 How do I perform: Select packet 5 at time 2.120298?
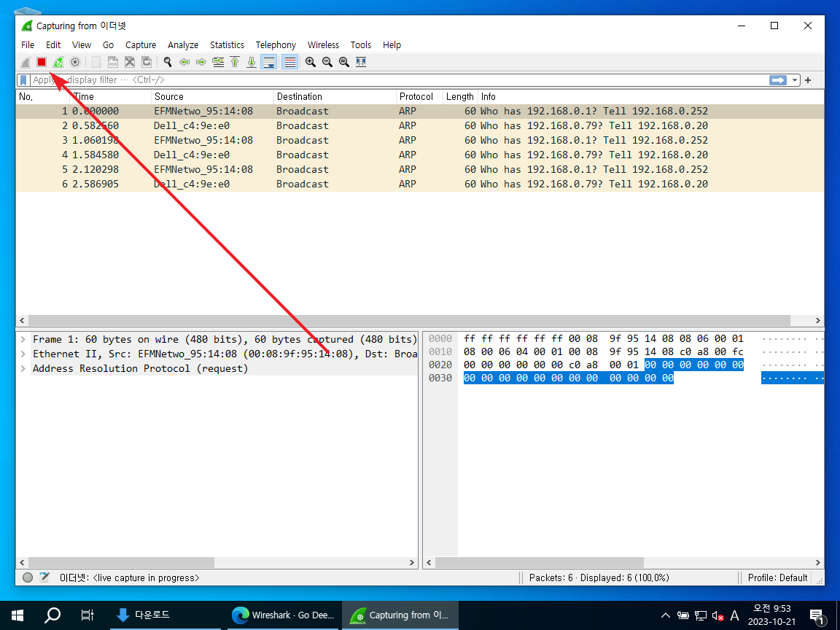(419, 169)
